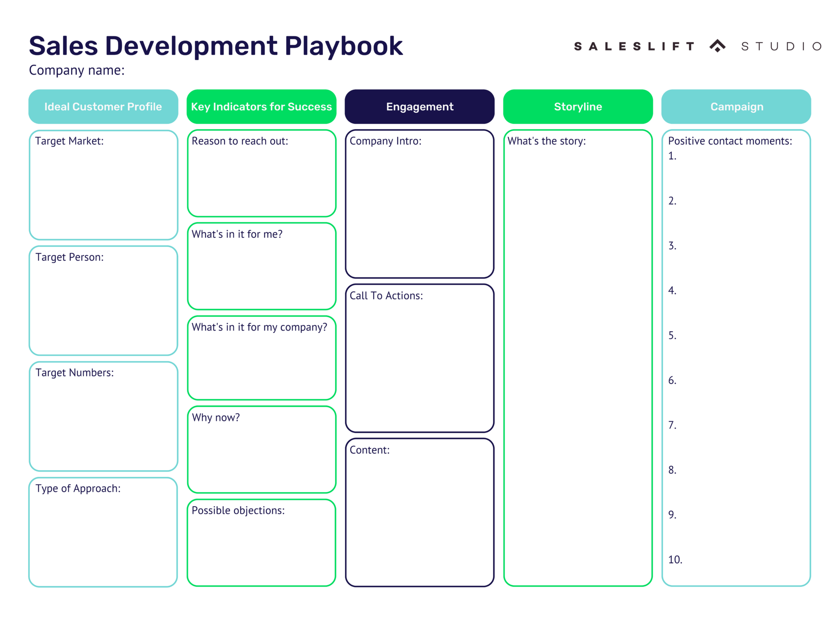The width and height of the screenshot is (840, 619).
Task: Click the SALESLIFT wordmark
Action: click(634, 46)
